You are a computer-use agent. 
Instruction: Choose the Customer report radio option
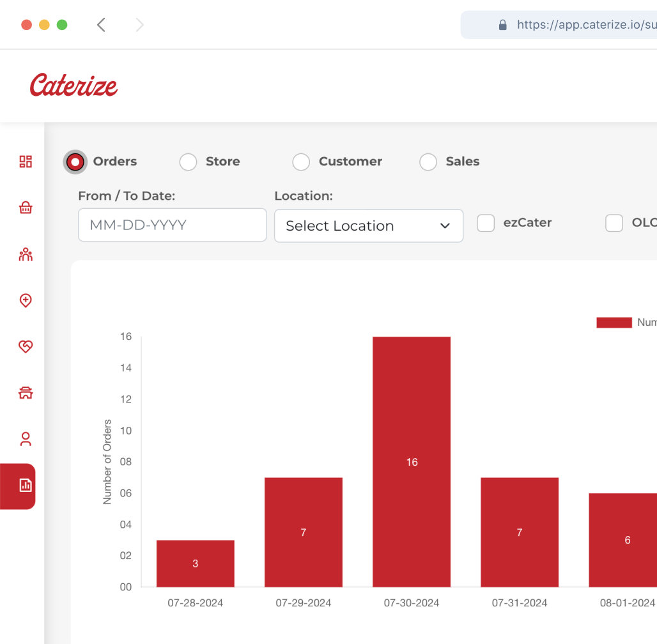(301, 162)
